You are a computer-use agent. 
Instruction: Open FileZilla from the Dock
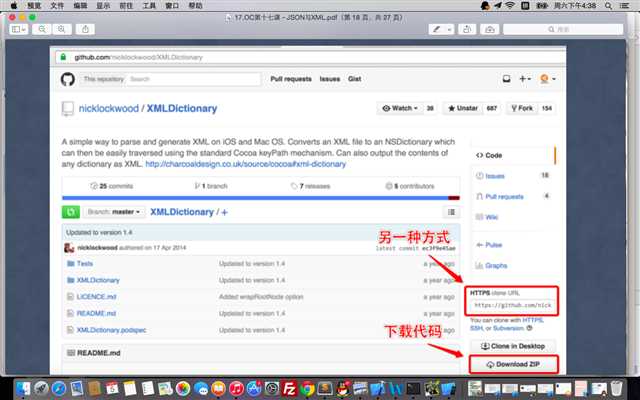coord(289,389)
